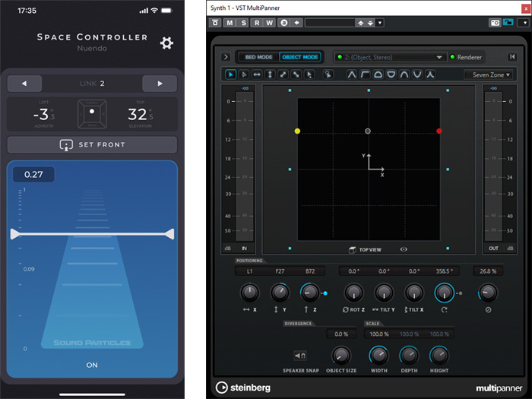Go to next link with right arrow
This screenshot has height=399, width=532.
click(159, 83)
